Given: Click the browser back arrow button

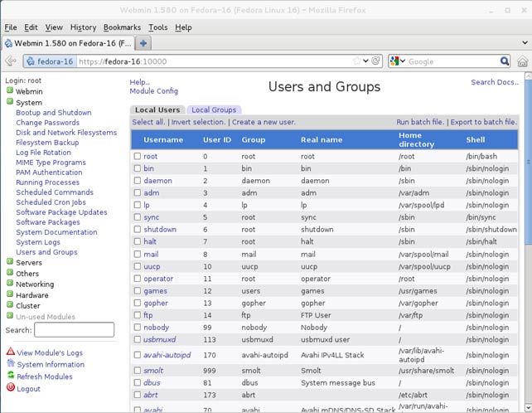Looking at the screenshot, I should [11, 61].
